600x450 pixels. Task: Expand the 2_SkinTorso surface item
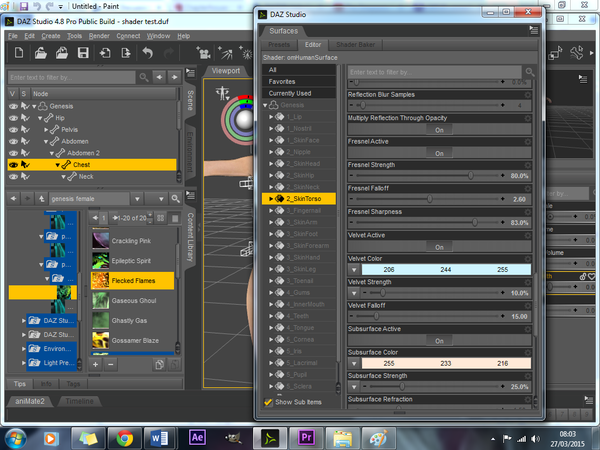(x=271, y=199)
